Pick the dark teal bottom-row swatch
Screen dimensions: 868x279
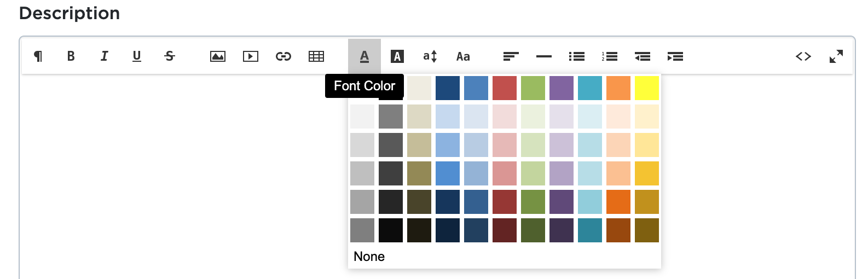tap(590, 230)
